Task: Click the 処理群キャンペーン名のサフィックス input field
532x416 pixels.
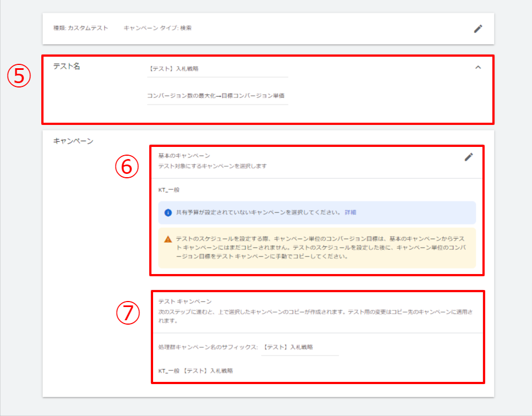Action: click(300, 347)
